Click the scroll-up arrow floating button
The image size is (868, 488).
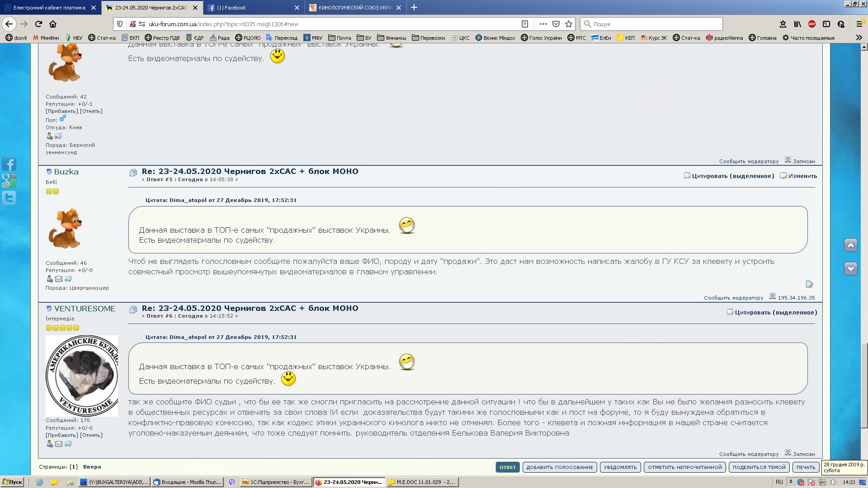tap(850, 245)
